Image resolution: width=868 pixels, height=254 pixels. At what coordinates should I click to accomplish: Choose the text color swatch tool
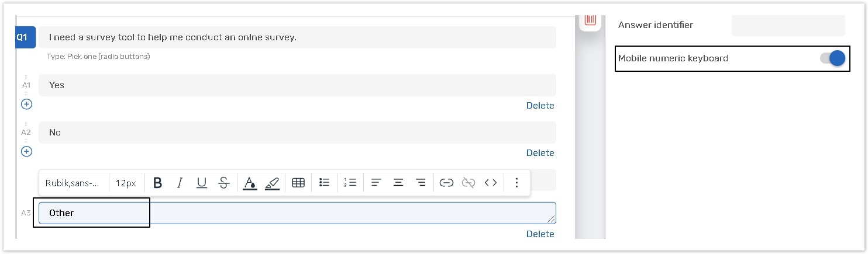point(250,183)
